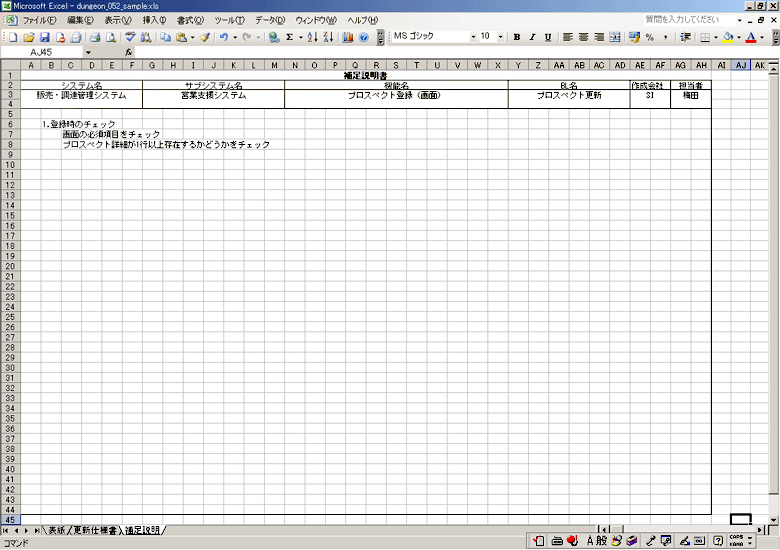Expand the undo history dropdown arrow
The width and height of the screenshot is (780, 550).
tap(235, 37)
